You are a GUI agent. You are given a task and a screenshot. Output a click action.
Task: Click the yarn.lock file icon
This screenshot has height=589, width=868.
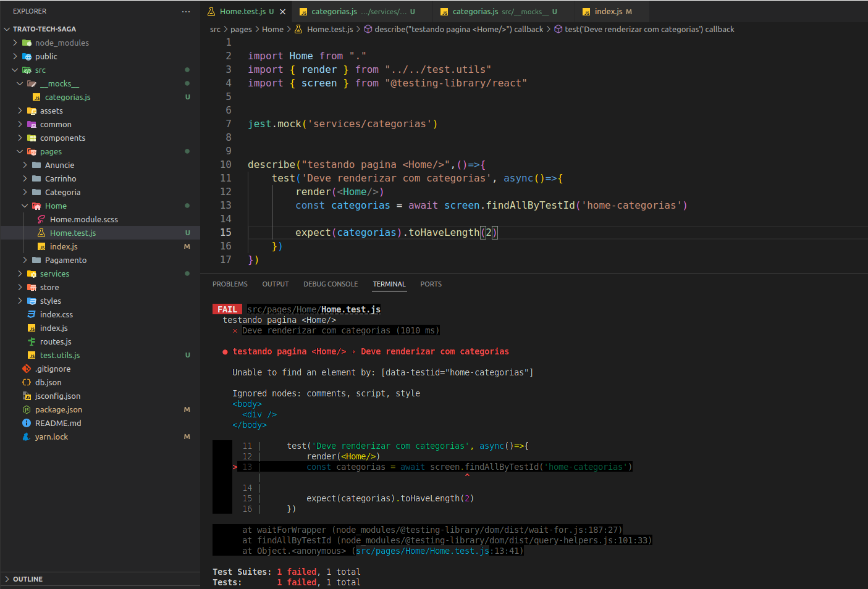[x=27, y=437]
